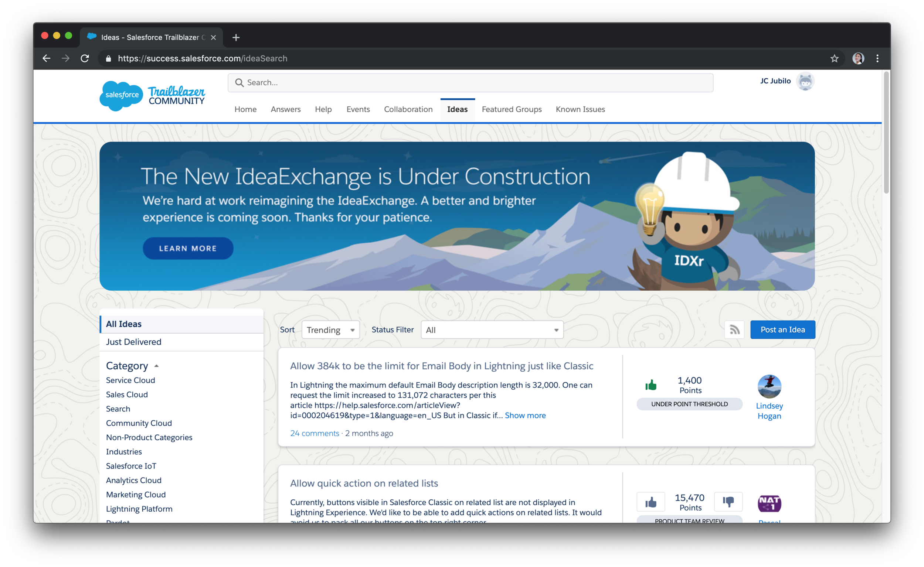Filter by Non-Product Categories
Viewport: 924px width, 567px height.
[149, 437]
